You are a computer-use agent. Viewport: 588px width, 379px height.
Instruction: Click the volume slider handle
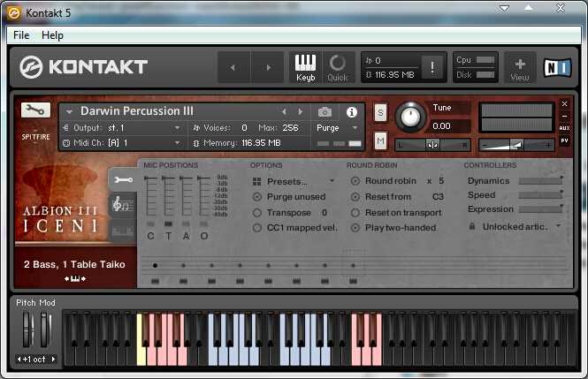[517, 145]
